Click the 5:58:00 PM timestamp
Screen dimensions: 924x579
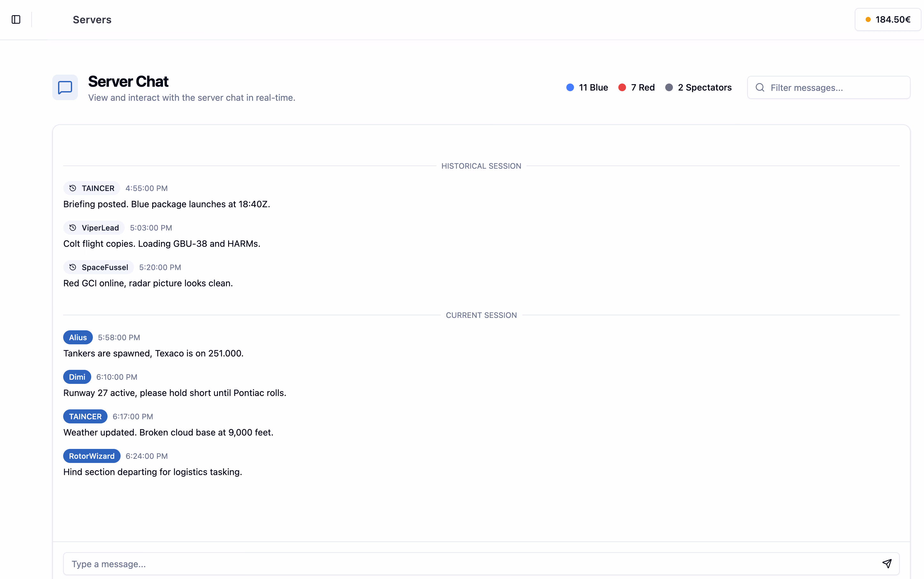119,337
